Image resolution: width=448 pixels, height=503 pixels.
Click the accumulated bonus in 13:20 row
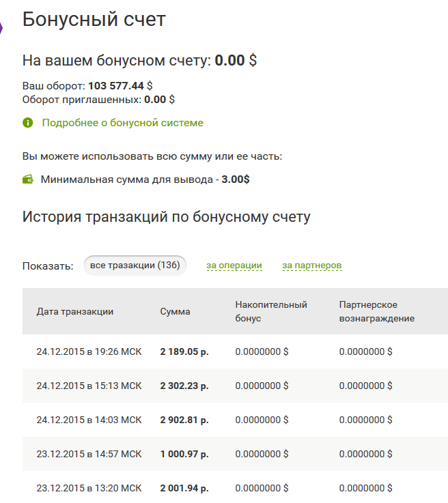[x=262, y=488]
